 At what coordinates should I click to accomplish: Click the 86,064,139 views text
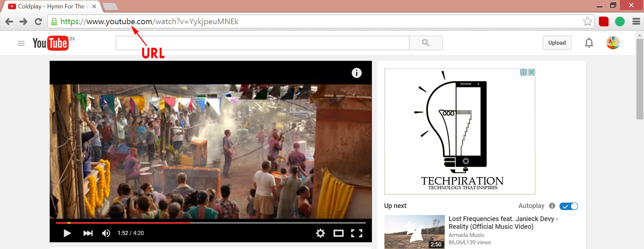470,242
